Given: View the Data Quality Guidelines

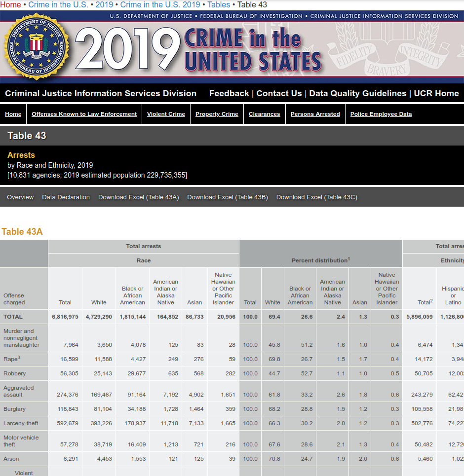Looking at the screenshot, I should tap(357, 93).
